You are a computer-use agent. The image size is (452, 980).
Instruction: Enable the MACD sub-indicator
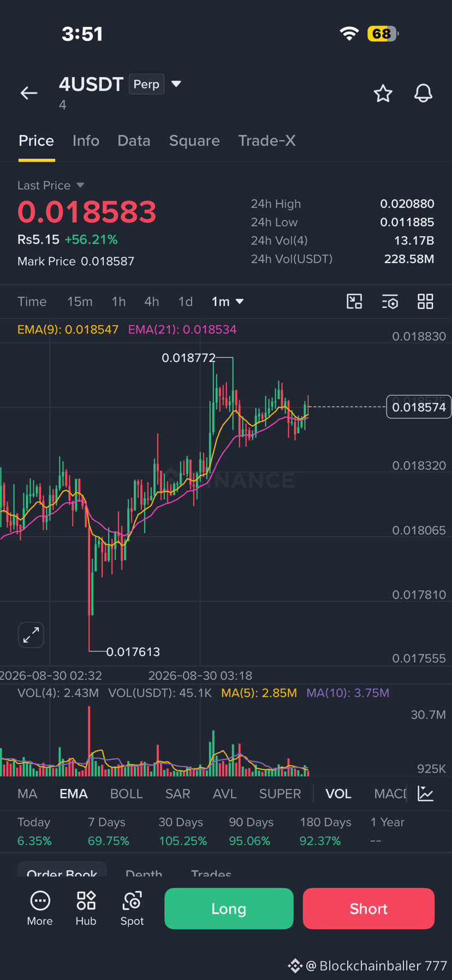click(390, 793)
